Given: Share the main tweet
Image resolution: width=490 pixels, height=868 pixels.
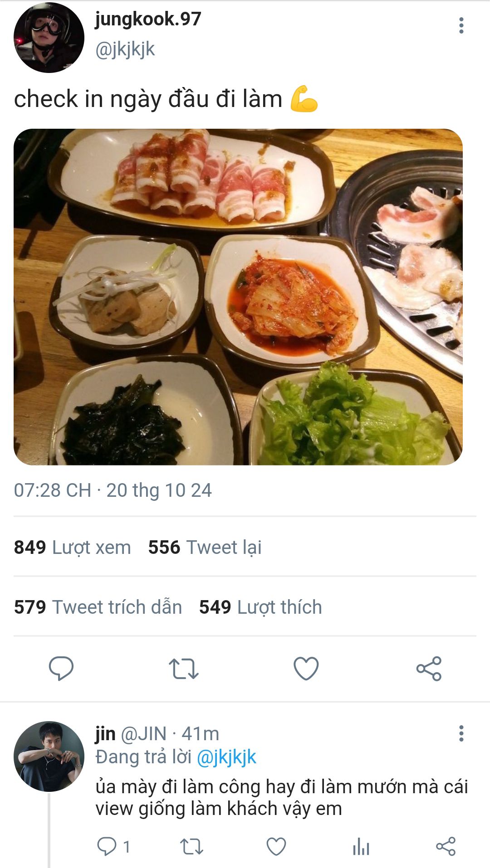Looking at the screenshot, I should (x=429, y=668).
